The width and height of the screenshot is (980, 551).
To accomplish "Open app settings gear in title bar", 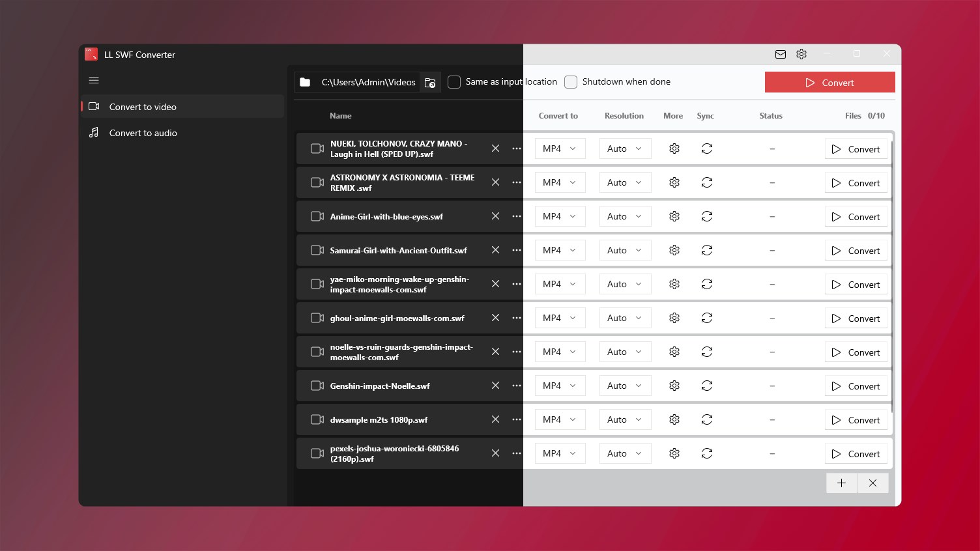I will pos(801,55).
